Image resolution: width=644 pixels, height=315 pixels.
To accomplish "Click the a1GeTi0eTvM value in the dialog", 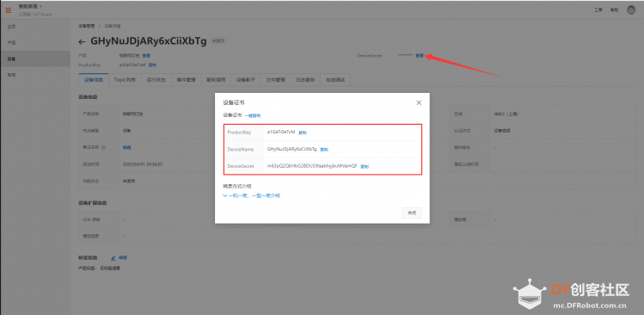I will [x=281, y=132].
